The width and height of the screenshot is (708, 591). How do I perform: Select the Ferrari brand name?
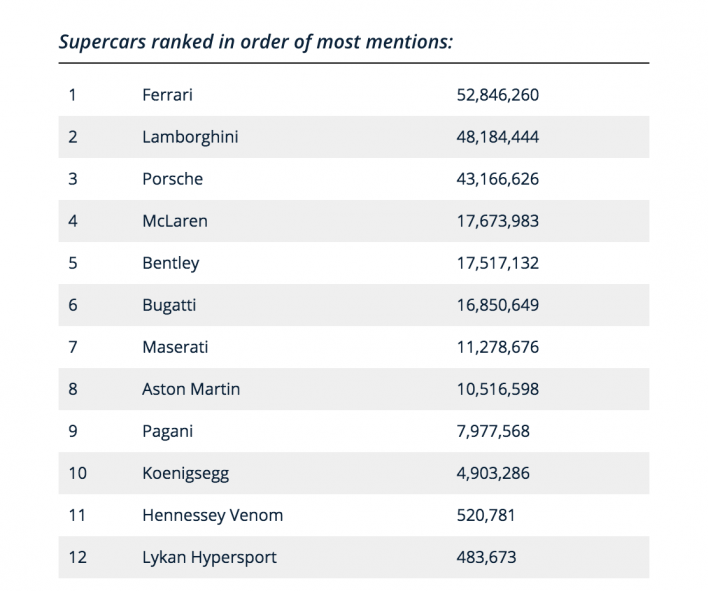[x=168, y=95]
